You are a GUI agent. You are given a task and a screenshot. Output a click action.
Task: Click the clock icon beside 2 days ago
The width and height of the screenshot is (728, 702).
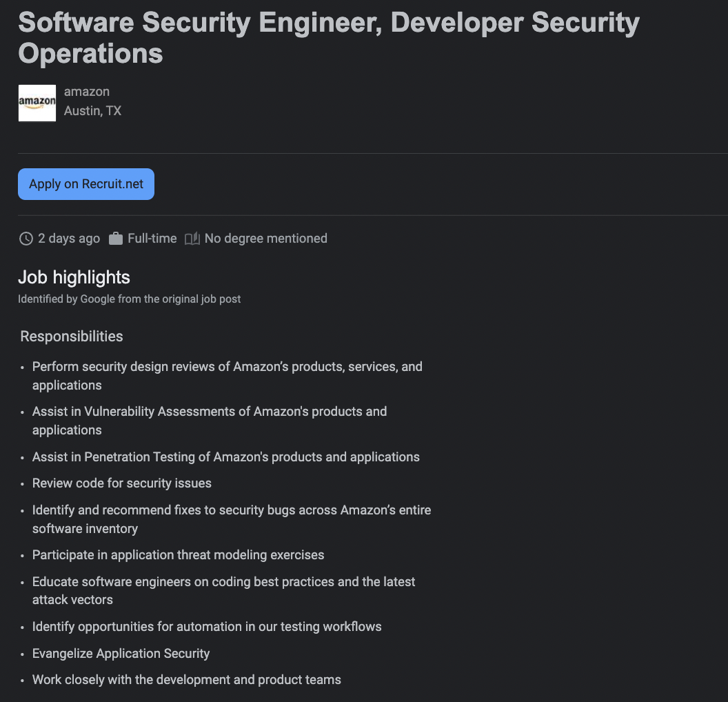[26, 239]
